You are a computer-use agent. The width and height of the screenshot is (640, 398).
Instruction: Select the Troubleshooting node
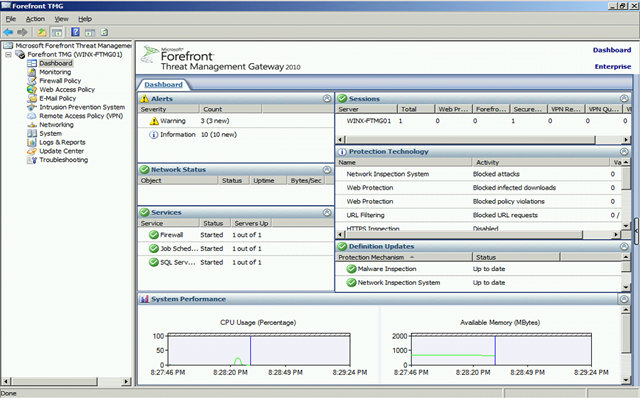click(64, 160)
